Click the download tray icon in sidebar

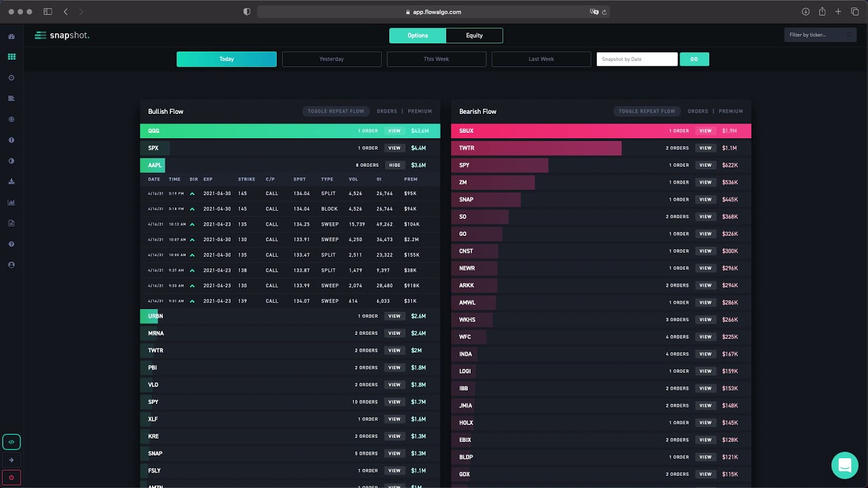click(x=12, y=182)
